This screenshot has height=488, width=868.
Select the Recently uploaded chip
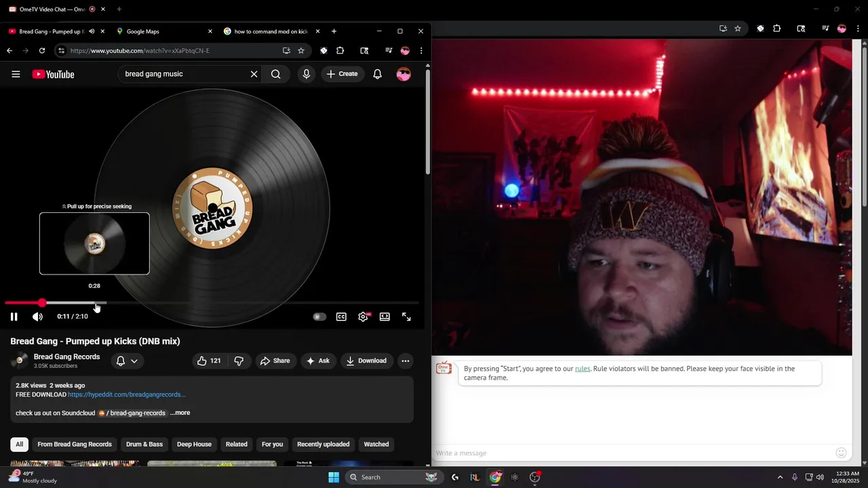click(323, 445)
